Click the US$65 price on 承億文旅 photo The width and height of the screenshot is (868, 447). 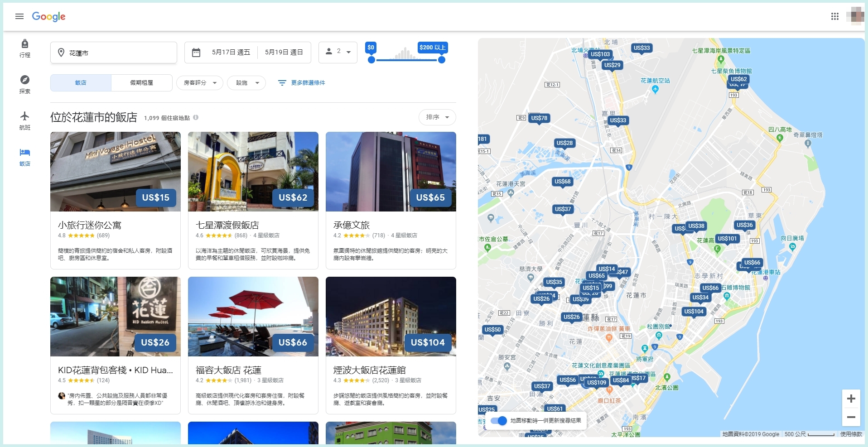click(x=430, y=197)
